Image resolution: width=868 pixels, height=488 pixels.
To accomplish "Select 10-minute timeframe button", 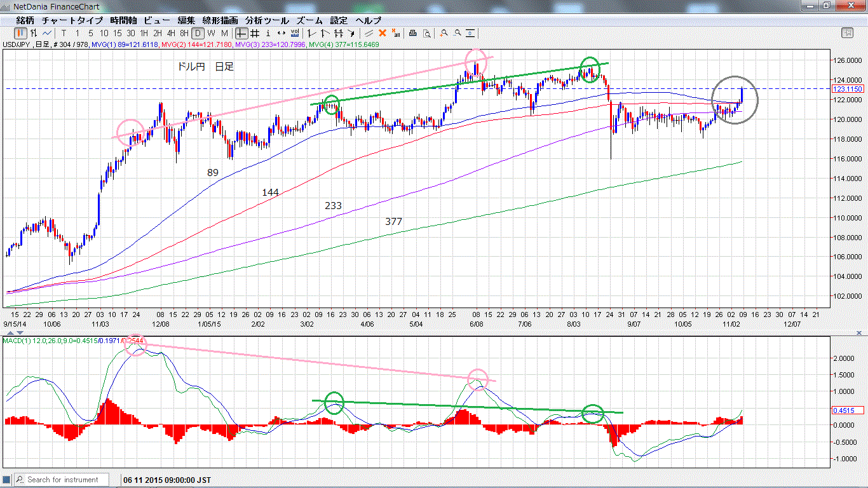I will tap(104, 33).
